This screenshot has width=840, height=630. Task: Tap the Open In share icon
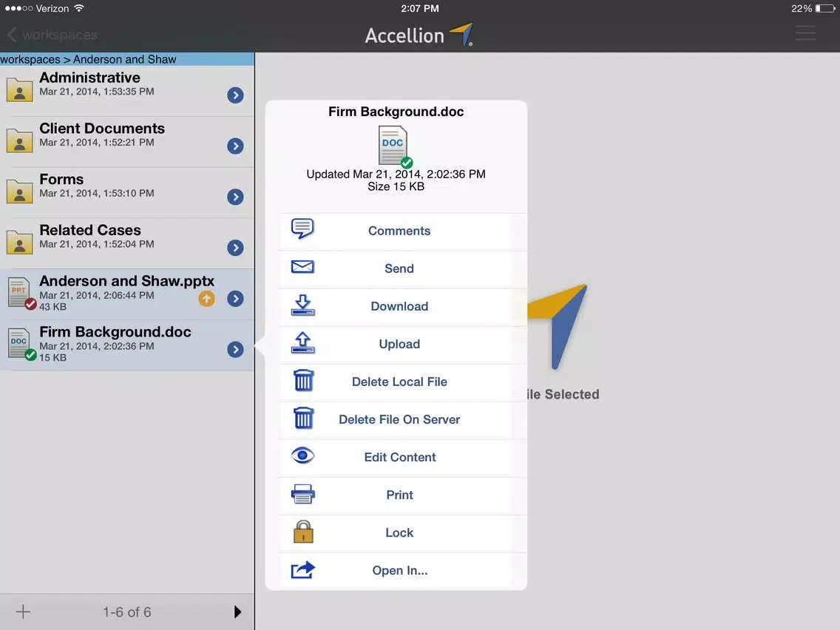click(x=302, y=569)
